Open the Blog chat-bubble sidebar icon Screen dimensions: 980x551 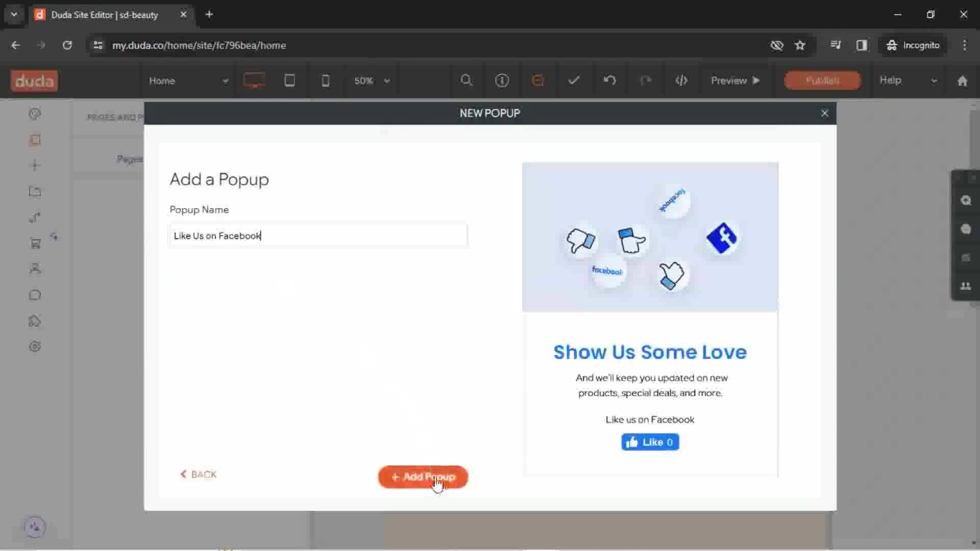[35, 295]
